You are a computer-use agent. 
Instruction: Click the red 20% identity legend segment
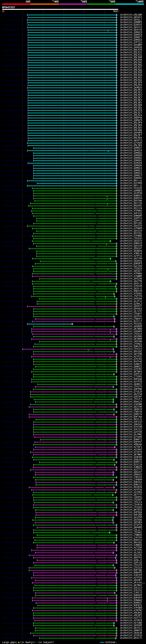click(16, 4)
